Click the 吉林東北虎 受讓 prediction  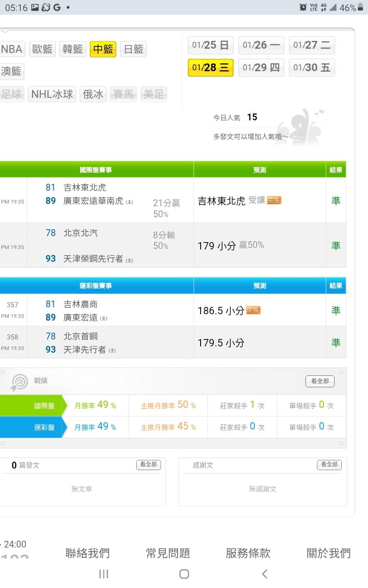point(232,201)
